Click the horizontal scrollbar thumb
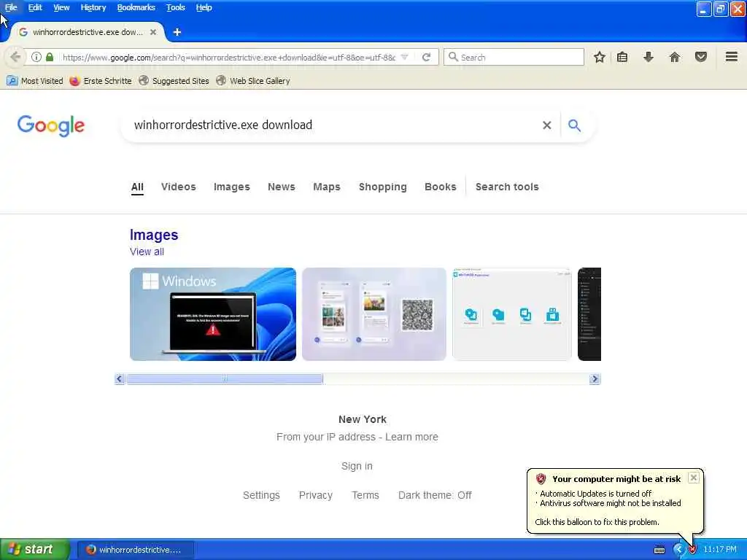 coord(225,378)
